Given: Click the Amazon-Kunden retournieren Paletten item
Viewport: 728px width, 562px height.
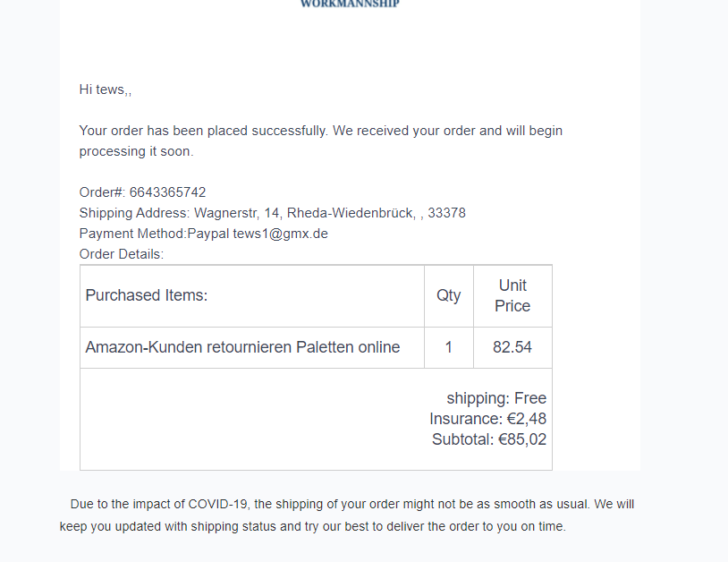Looking at the screenshot, I should point(242,347).
